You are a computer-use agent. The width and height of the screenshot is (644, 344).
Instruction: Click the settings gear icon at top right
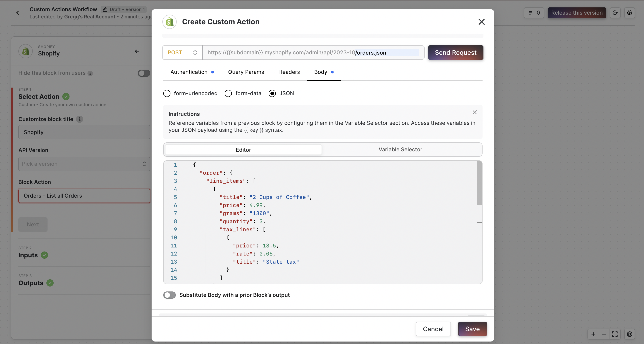coord(629,13)
